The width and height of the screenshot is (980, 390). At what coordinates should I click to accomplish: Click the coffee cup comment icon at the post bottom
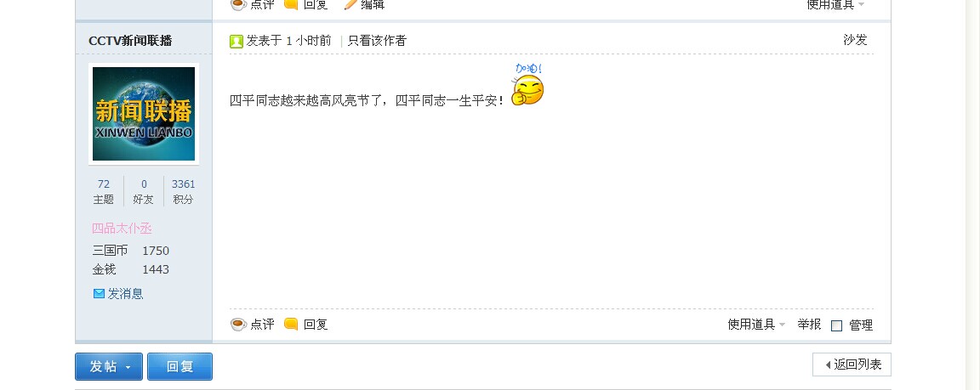point(238,325)
